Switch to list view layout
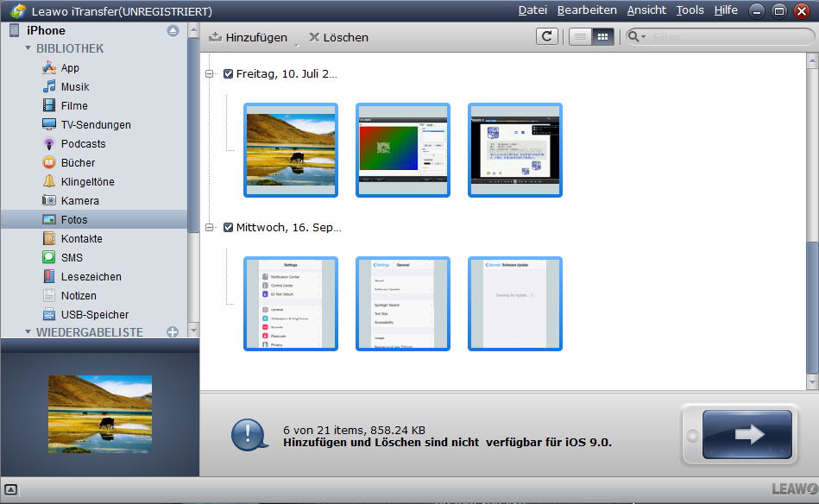 click(x=580, y=37)
